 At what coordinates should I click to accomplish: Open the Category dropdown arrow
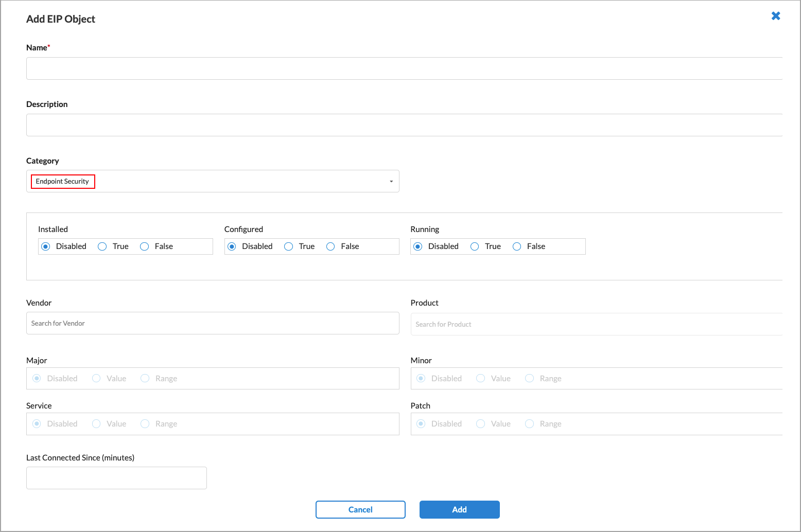pyautogui.click(x=391, y=181)
